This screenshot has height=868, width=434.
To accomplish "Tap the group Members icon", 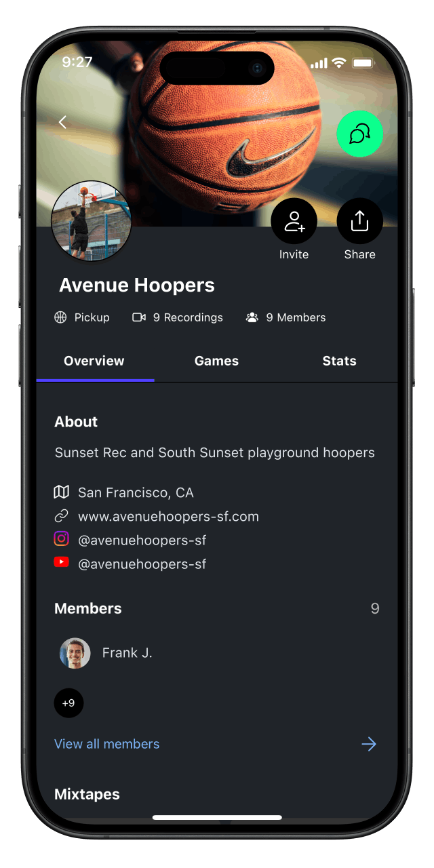I will pos(252,317).
